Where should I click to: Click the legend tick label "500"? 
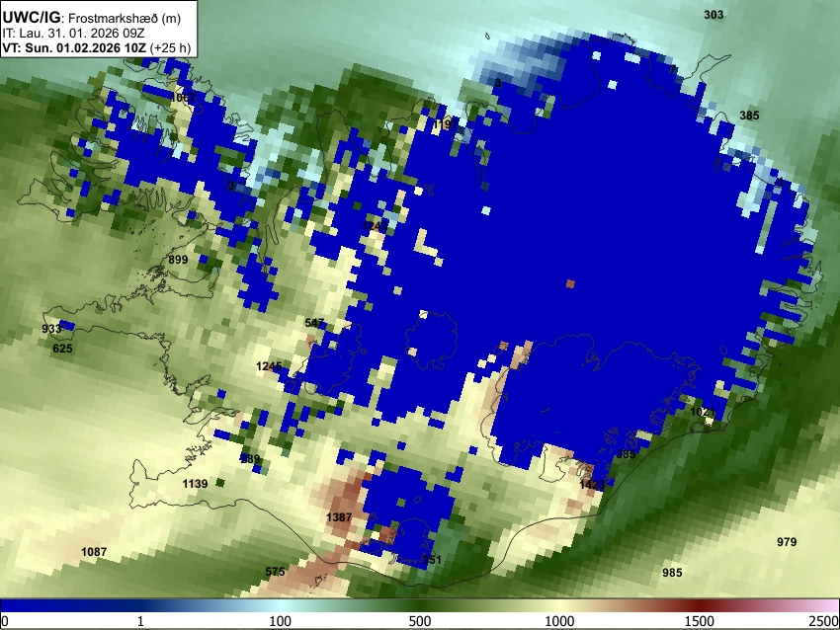point(420,621)
